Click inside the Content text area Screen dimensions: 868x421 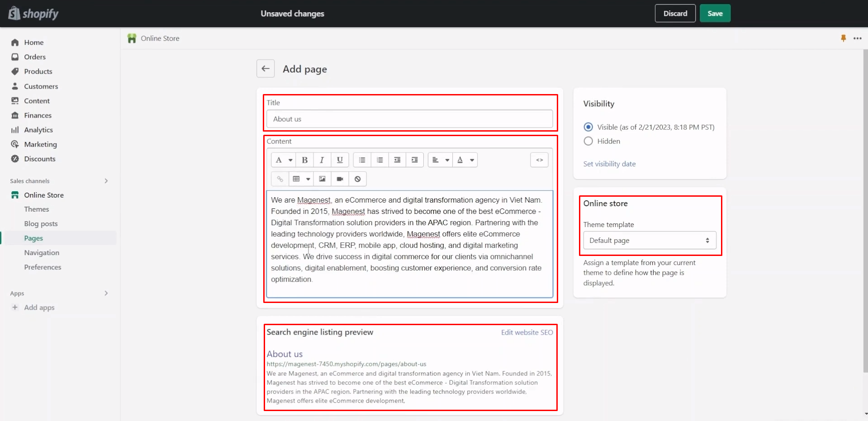pos(409,244)
